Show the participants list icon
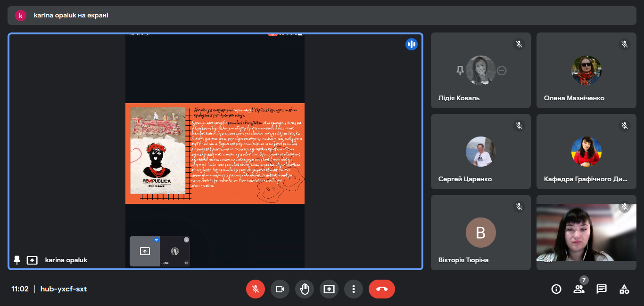This screenshot has height=306, width=644. pyautogui.click(x=579, y=289)
